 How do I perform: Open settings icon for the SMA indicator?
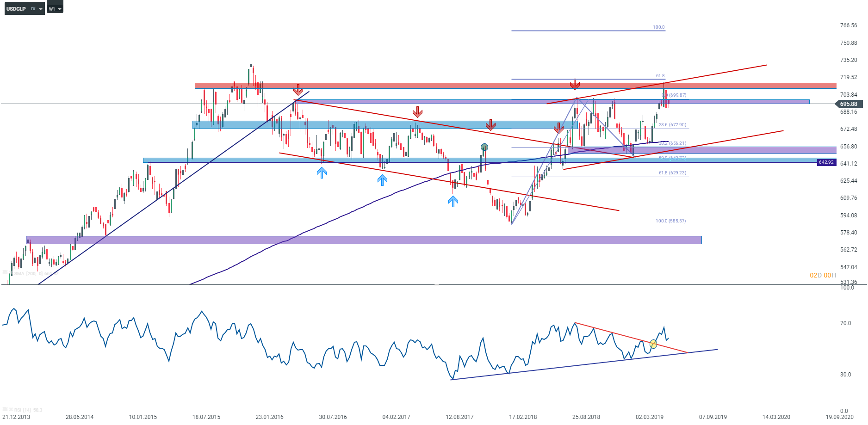click(x=5, y=273)
